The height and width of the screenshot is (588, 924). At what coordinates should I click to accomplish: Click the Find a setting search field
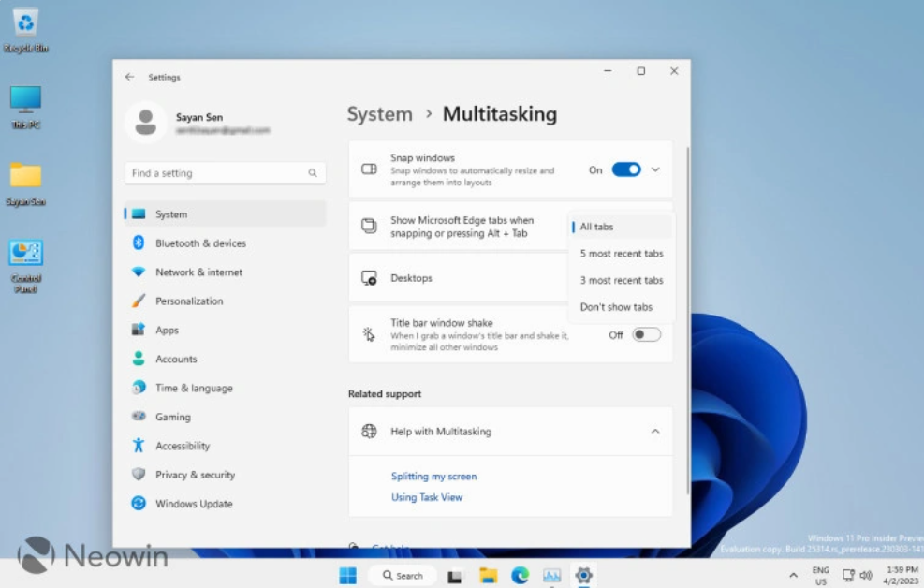(225, 172)
